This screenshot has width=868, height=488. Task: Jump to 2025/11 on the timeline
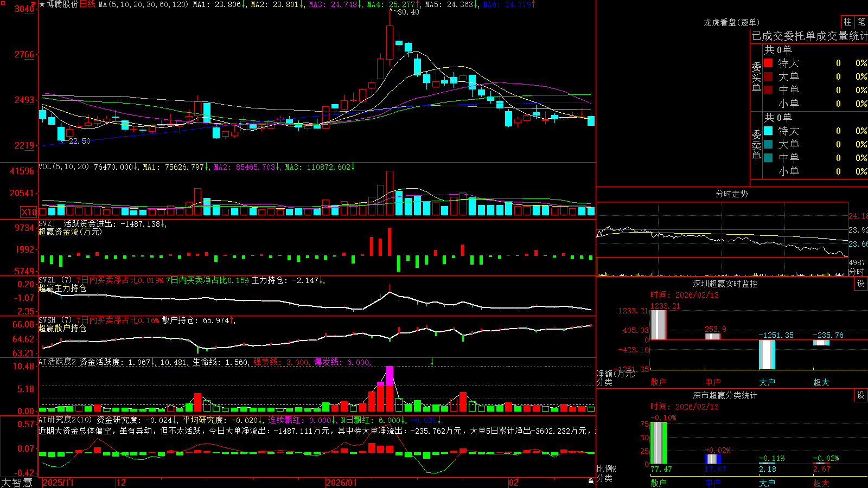(58, 483)
